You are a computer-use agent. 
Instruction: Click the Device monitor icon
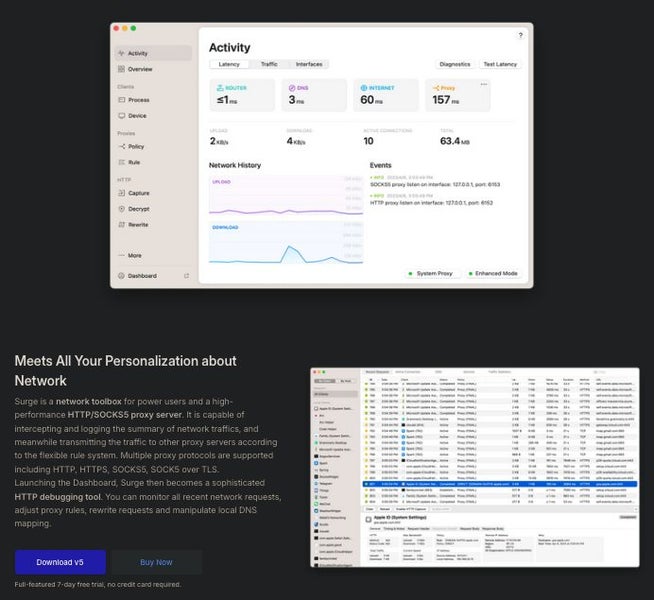pos(122,115)
